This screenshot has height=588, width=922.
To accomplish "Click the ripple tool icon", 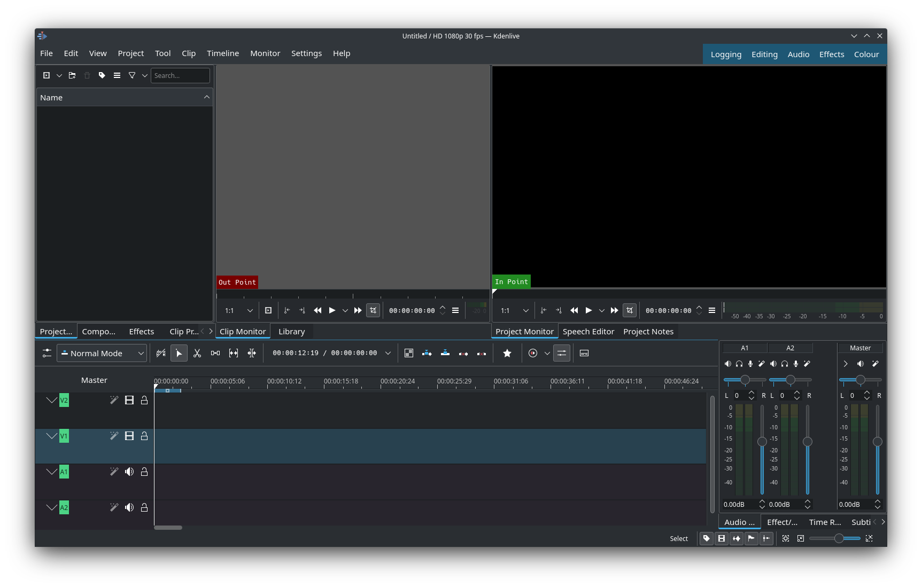I will [252, 353].
